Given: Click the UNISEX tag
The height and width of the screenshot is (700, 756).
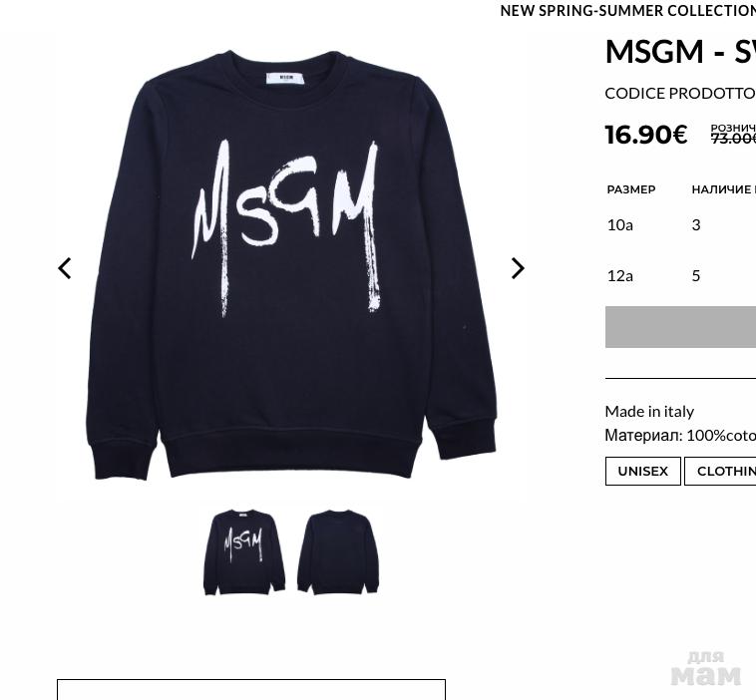Looking at the screenshot, I should [x=642, y=471].
